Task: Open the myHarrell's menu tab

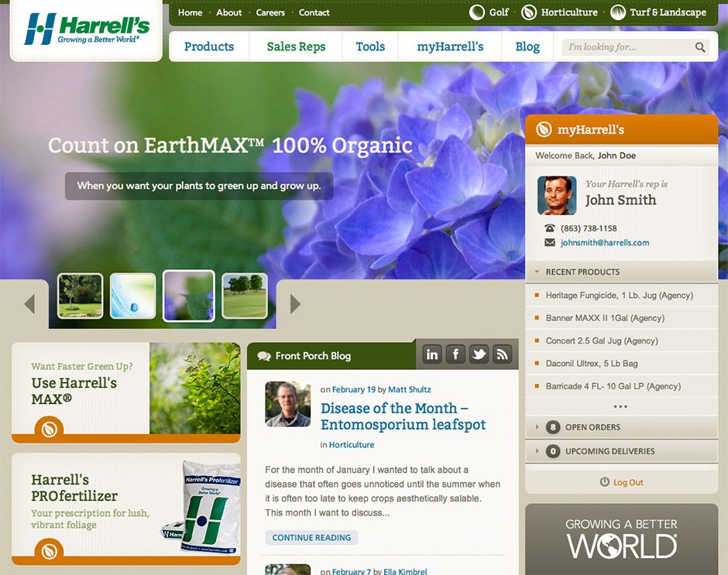Action: (450, 46)
